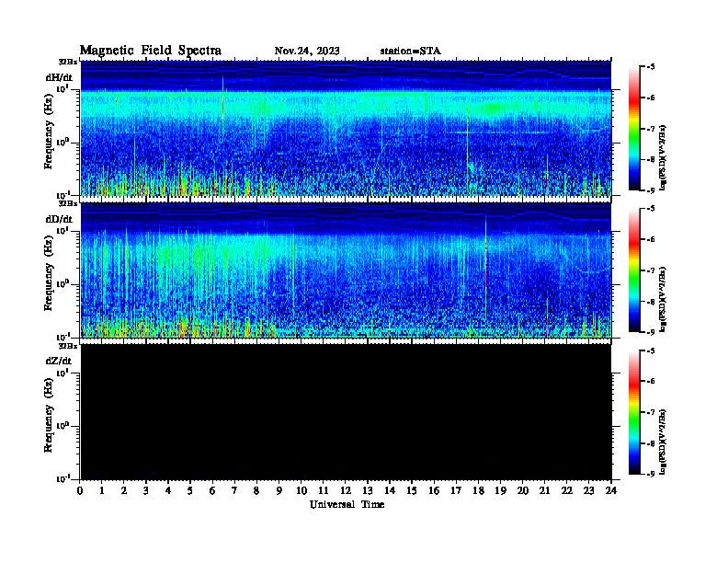The height and width of the screenshot is (563, 728).
Task: Click the color bar beside the dH/dt panel
Action: (634, 129)
